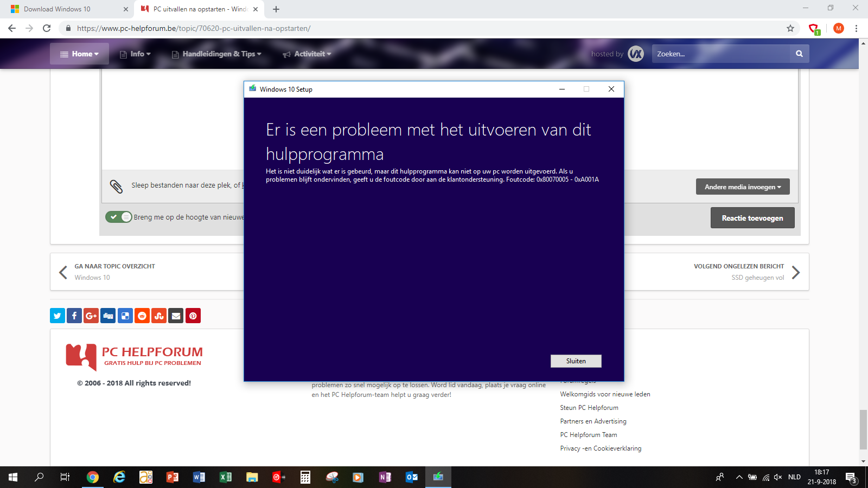This screenshot has width=868, height=488.
Task: Select the PC uitvallen na opstarten tab
Action: [199, 9]
